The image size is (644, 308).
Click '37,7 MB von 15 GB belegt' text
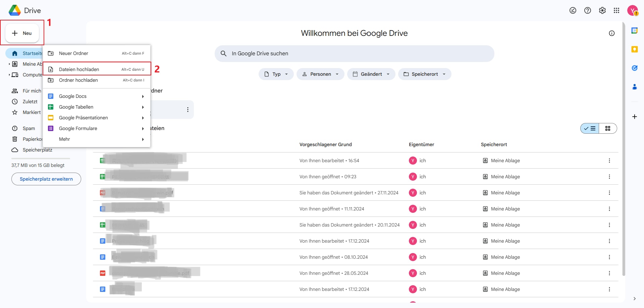click(x=38, y=165)
